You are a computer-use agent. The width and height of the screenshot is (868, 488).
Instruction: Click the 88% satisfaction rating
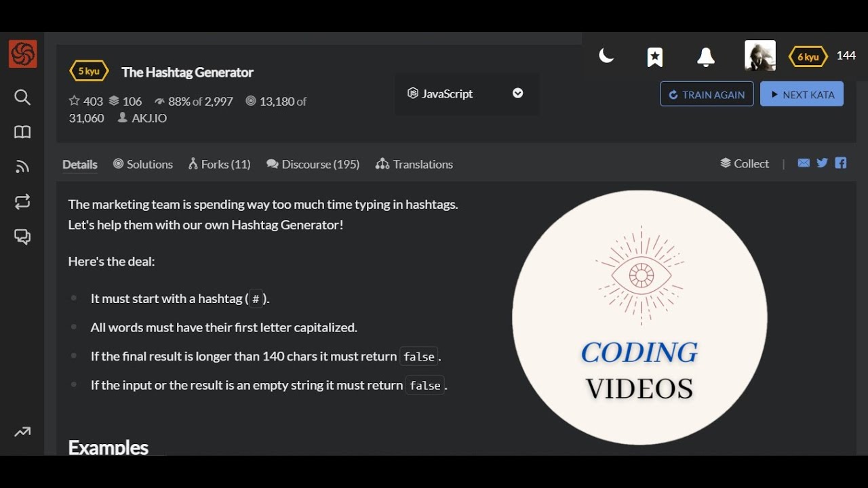pos(194,101)
